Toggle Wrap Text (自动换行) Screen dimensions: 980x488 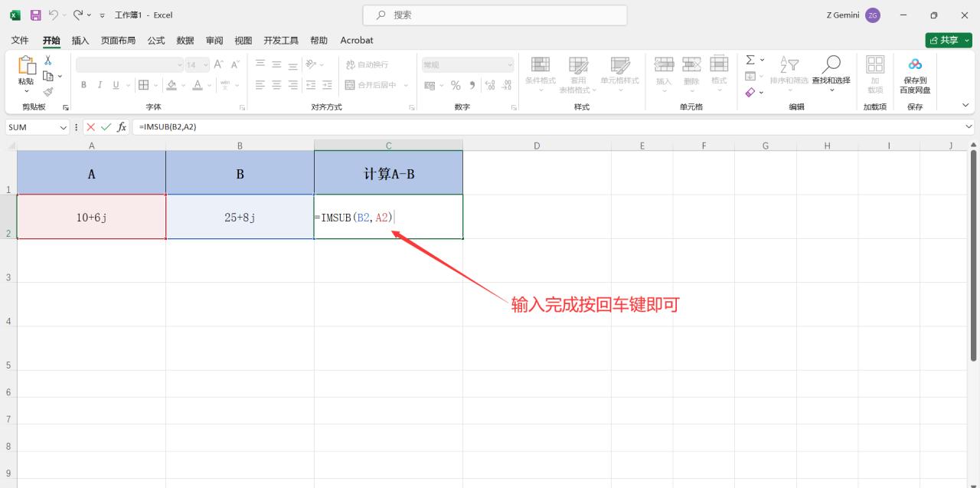(x=367, y=64)
